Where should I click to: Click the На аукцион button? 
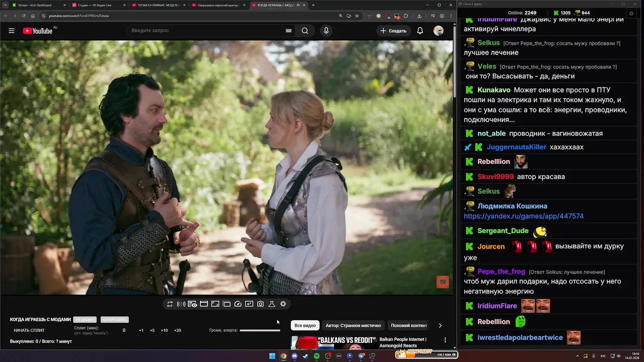pos(85,319)
